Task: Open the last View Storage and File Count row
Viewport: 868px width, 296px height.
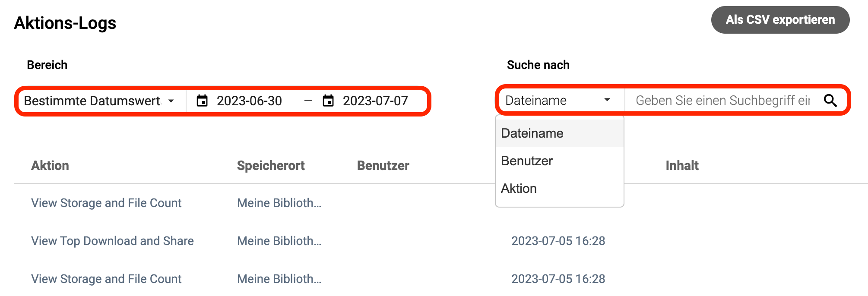Action: click(x=106, y=279)
